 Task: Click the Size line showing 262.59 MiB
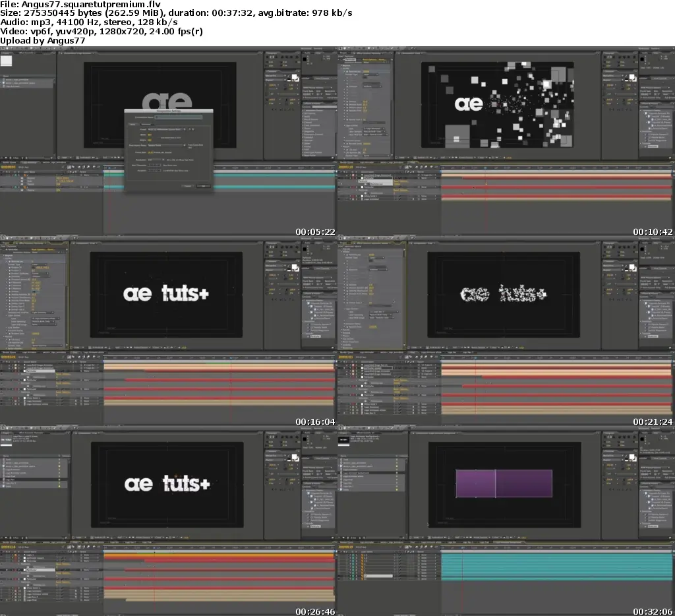[x=176, y=13]
